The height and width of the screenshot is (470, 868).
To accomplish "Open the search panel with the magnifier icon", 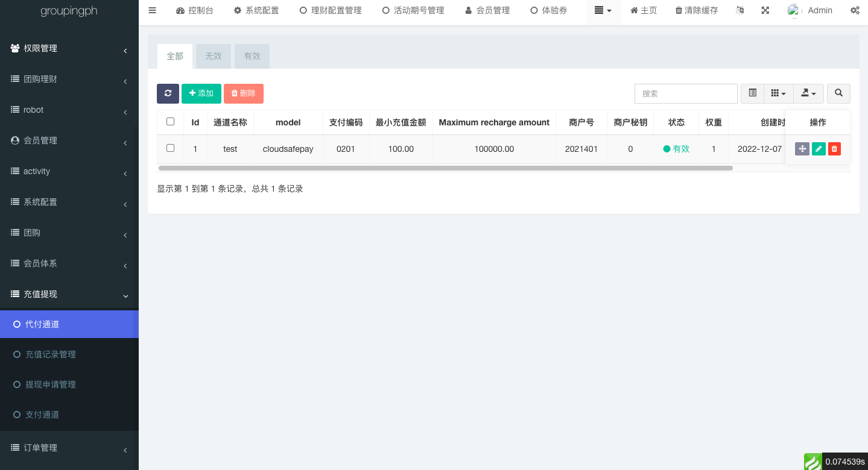I will point(838,93).
